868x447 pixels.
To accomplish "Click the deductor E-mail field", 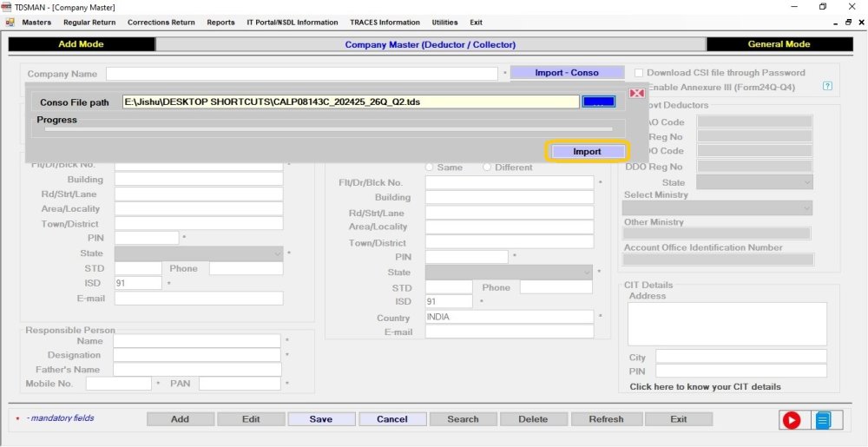I will (199, 299).
